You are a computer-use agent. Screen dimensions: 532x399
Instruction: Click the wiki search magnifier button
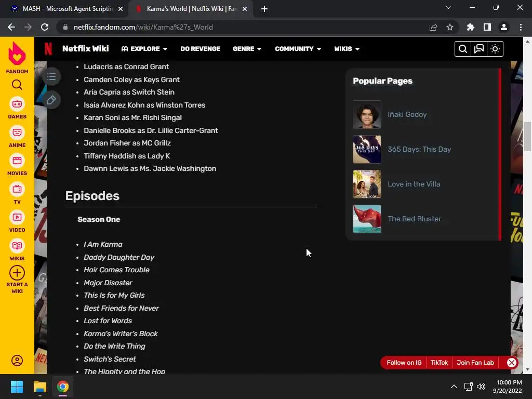[463, 49]
